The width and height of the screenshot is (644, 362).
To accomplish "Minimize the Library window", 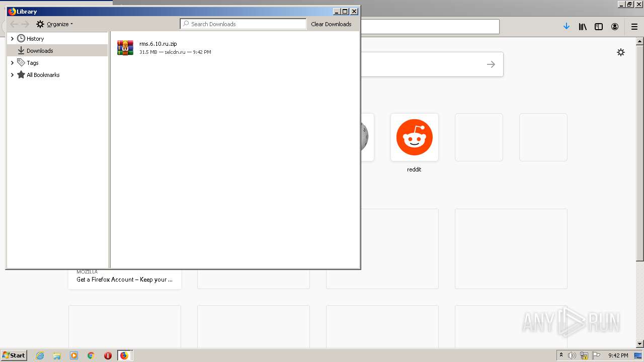I will click(337, 11).
